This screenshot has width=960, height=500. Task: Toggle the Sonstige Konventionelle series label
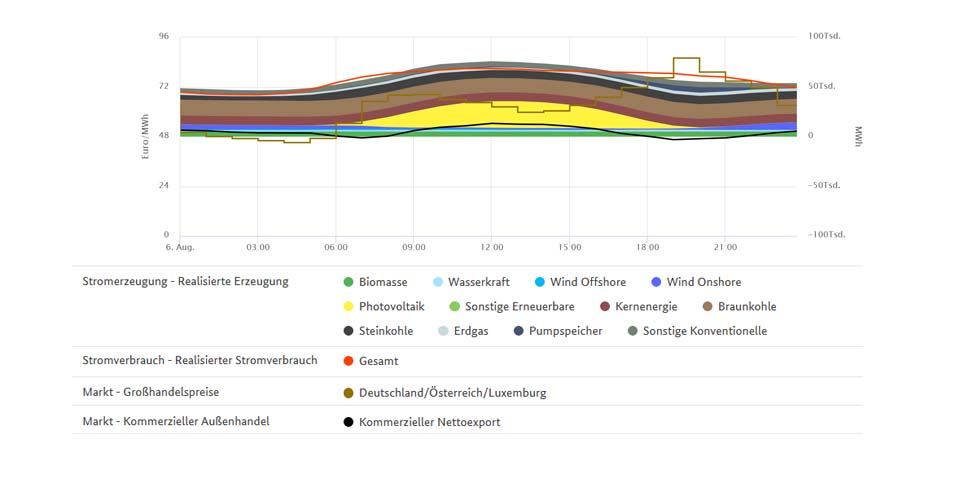point(705,331)
